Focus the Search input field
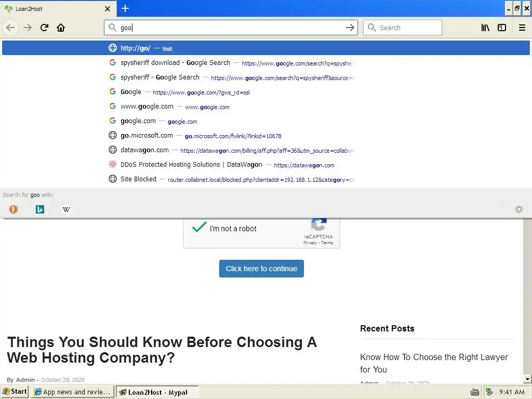This screenshot has height=399, width=532. point(403,28)
